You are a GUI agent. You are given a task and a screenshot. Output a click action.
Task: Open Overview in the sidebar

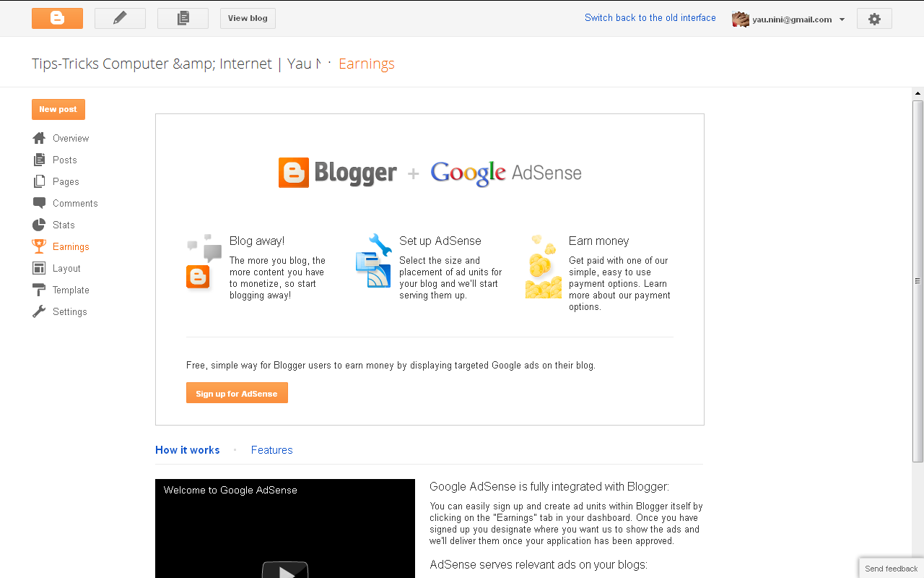click(x=71, y=138)
